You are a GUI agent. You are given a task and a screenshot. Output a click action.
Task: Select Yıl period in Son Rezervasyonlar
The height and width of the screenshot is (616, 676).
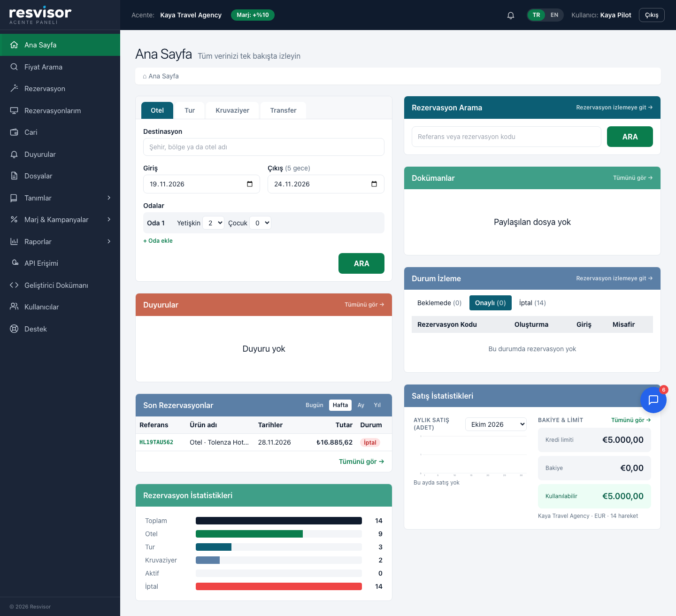[x=377, y=405]
